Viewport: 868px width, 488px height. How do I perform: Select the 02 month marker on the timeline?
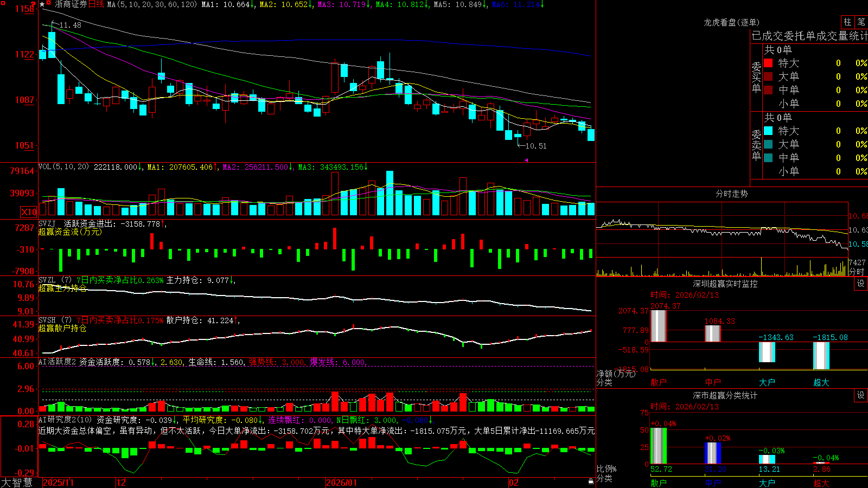[x=513, y=483]
